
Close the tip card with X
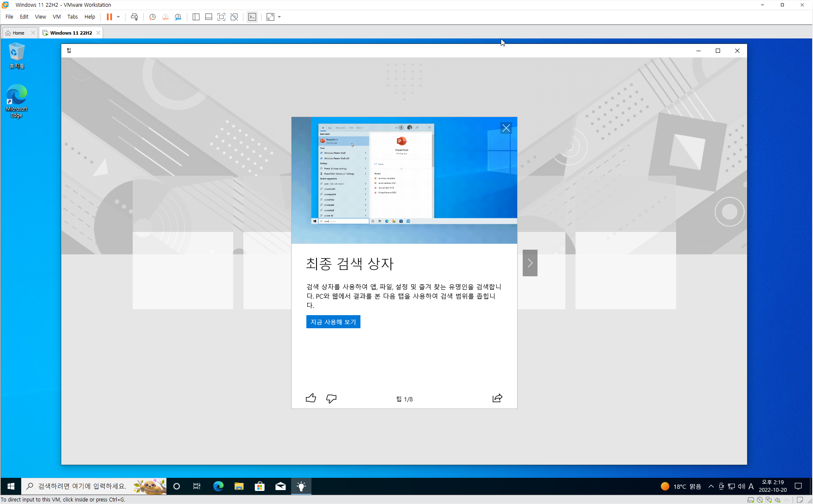click(x=506, y=128)
